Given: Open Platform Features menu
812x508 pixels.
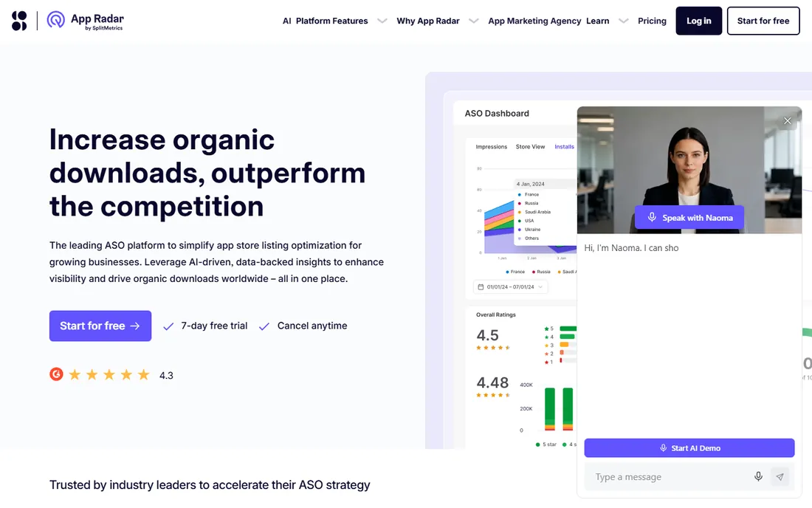Looking at the screenshot, I should (332, 21).
